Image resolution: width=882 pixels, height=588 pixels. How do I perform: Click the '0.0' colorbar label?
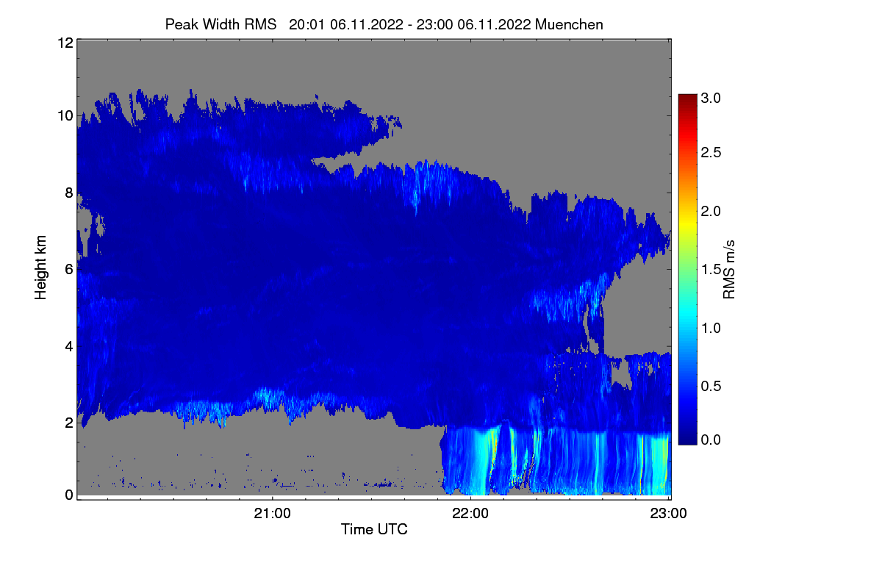point(711,440)
